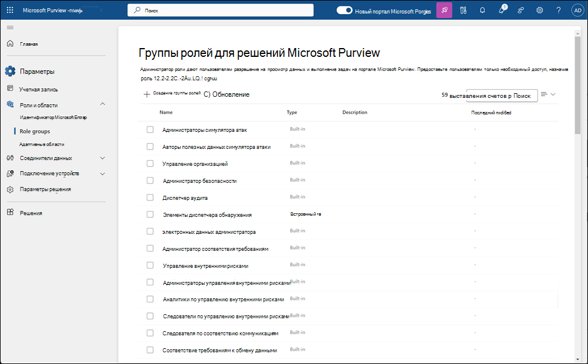The image size is (588, 364).
Task: Click the Учетная запись icon
Action: (10, 88)
